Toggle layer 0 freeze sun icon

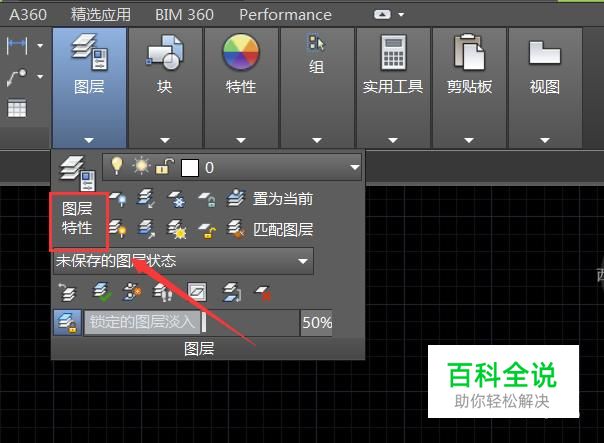point(141,166)
